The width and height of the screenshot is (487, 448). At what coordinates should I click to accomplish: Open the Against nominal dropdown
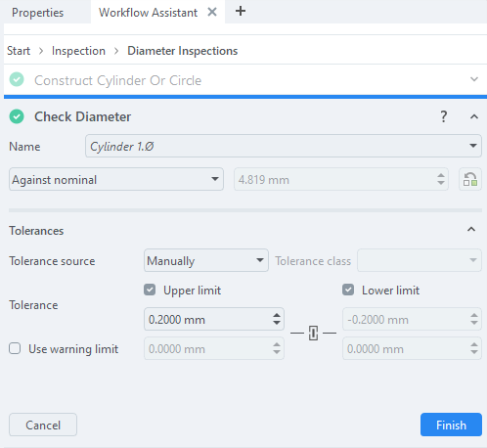(x=116, y=179)
